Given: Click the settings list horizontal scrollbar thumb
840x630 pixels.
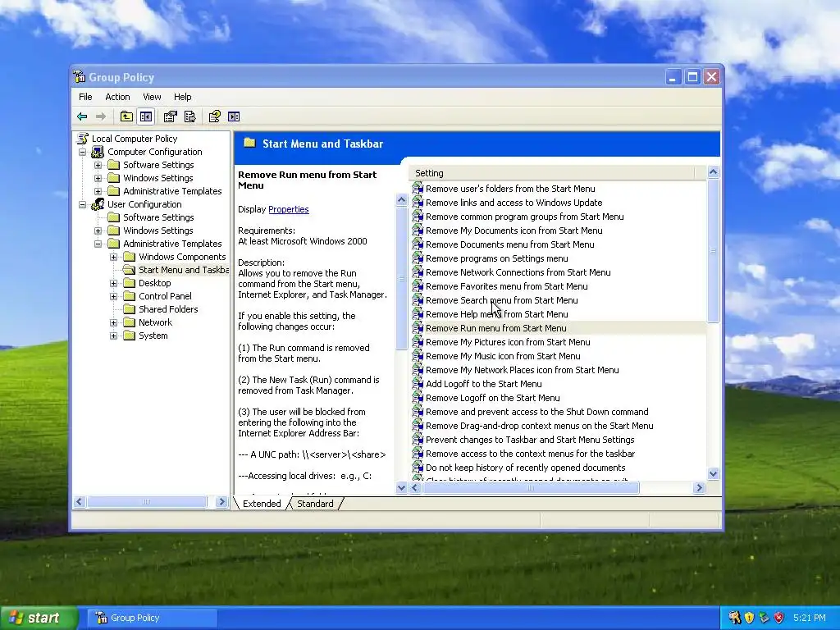Looking at the screenshot, I should coord(531,488).
